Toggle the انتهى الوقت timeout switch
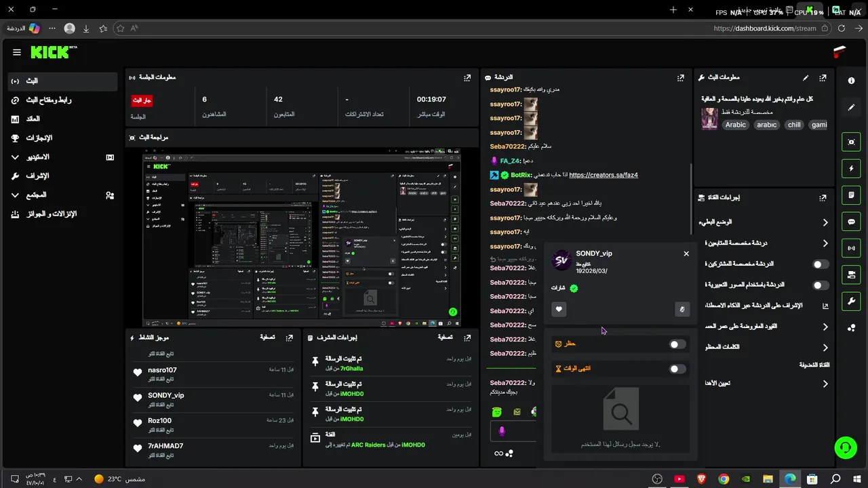Viewport: 868px width, 488px height. 677,369
